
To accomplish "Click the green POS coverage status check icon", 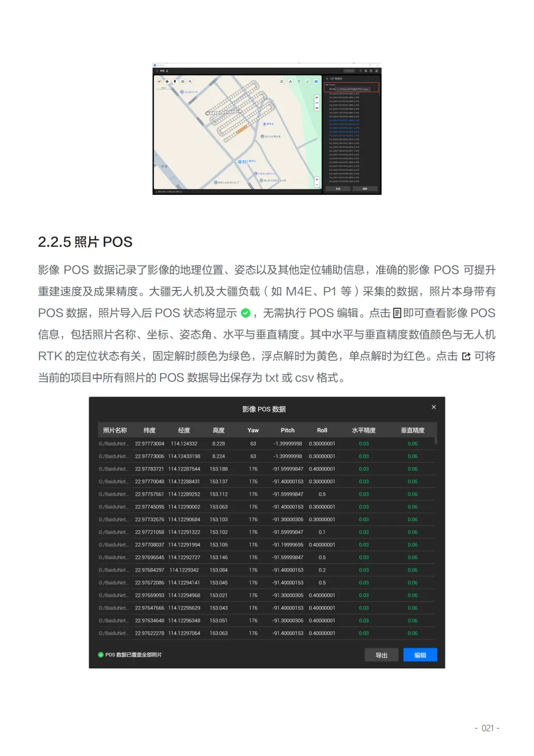I will point(101,655).
